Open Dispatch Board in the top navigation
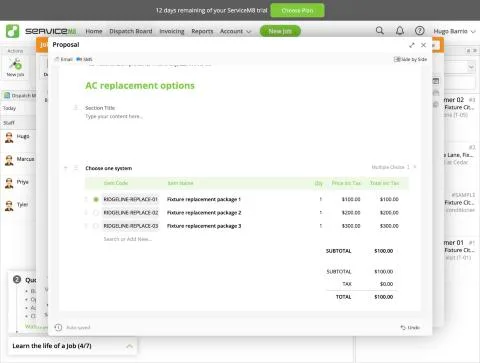The image size is (480, 363). coord(131,31)
